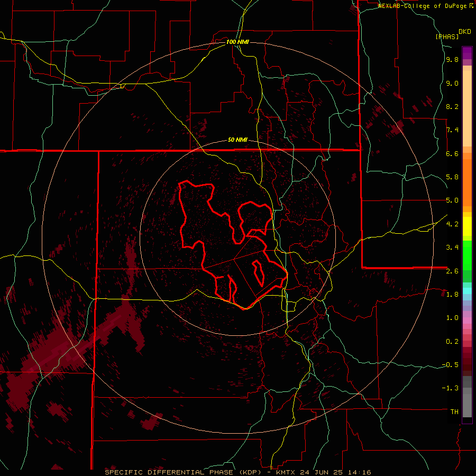Click the Specific Differential Phase KMTX title caption
This screenshot has width=476, height=476.
[x=237, y=472]
